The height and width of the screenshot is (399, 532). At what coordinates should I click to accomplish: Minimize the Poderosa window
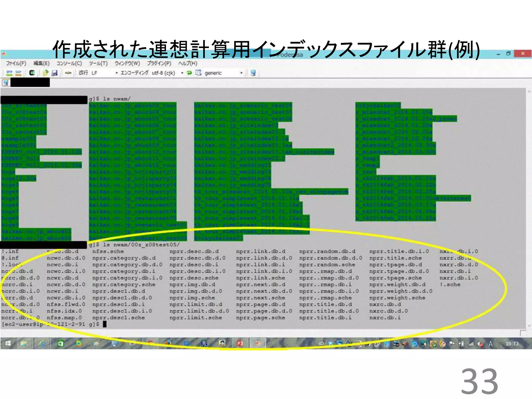pos(498,54)
